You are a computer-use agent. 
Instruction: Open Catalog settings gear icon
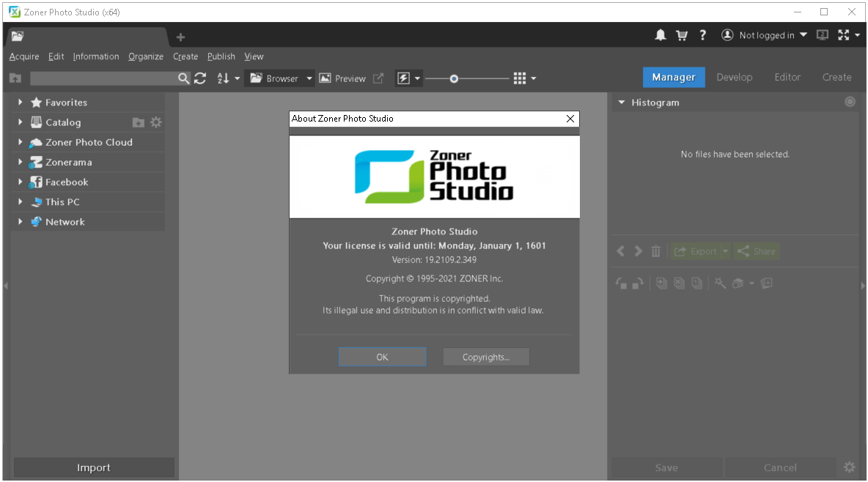156,122
